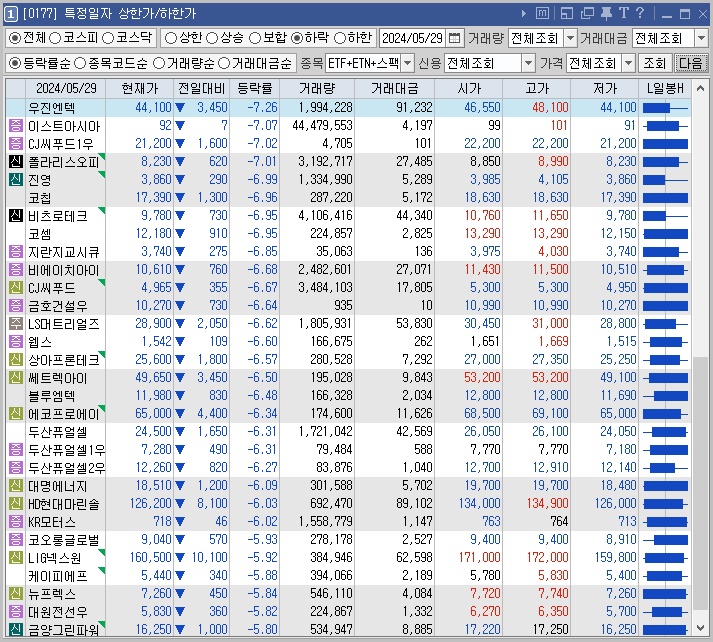Click the 증 badge beside 코오롱글로벌

15,540
